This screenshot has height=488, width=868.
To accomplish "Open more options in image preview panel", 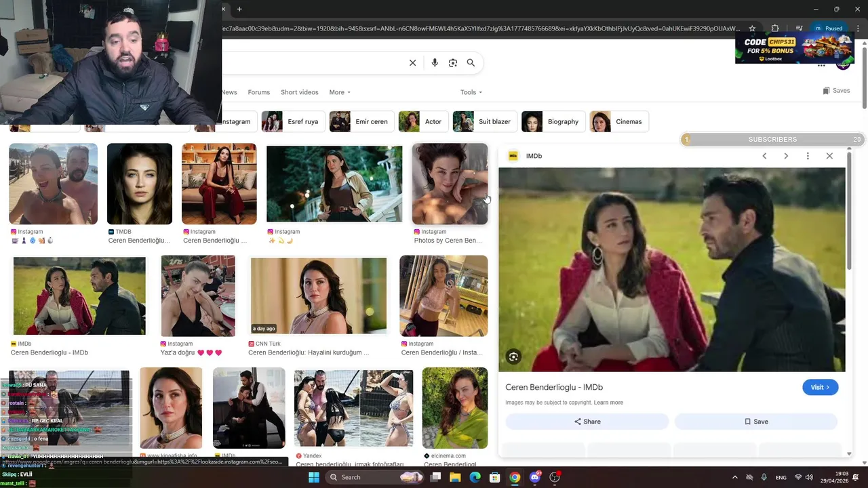I will point(808,156).
